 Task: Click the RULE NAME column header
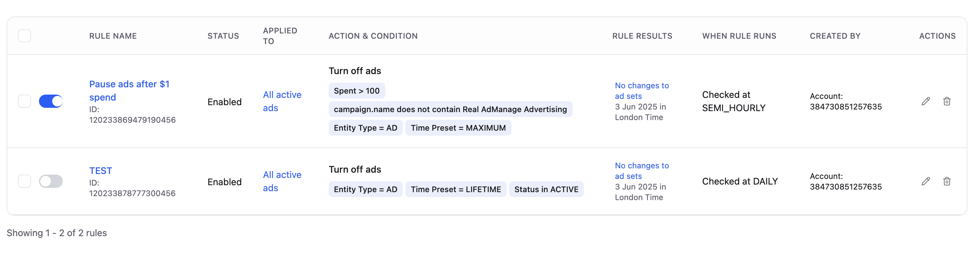[x=113, y=36]
